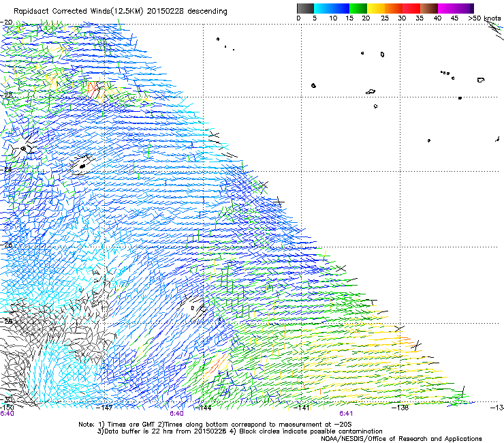Click the gray 0–5 knots legend swatch
The image size is (504, 443).
(x=305, y=8)
